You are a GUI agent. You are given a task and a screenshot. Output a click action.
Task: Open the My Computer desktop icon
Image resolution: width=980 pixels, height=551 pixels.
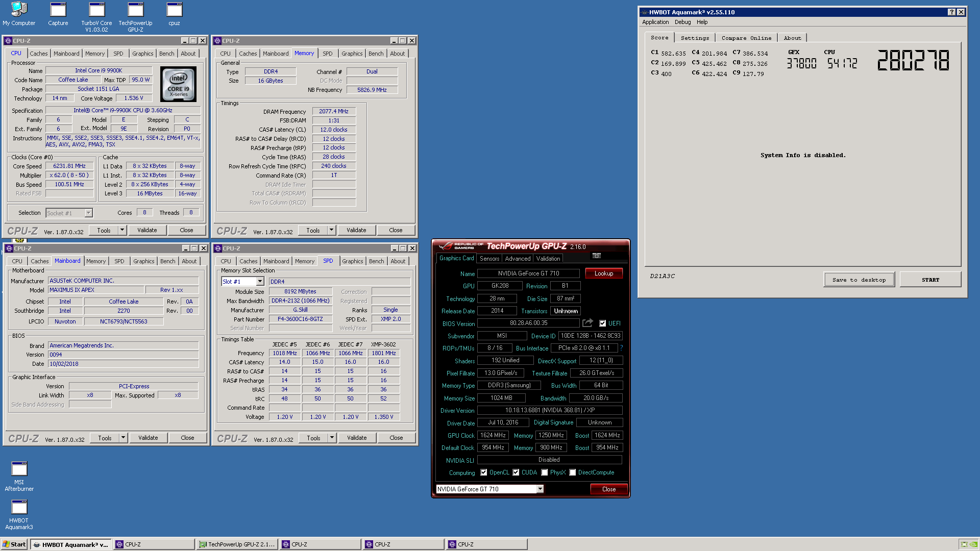[x=19, y=14]
